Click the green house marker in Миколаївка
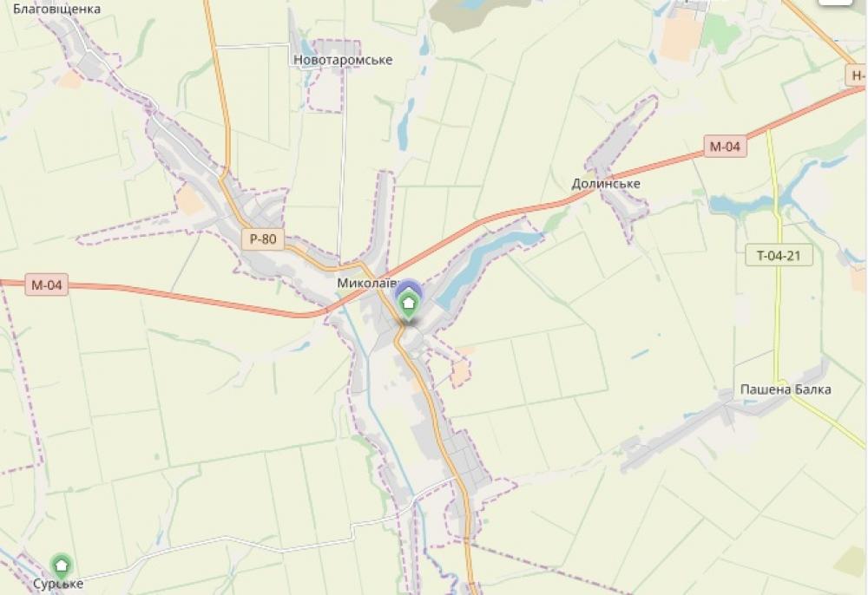The height and width of the screenshot is (595, 868). point(409,304)
